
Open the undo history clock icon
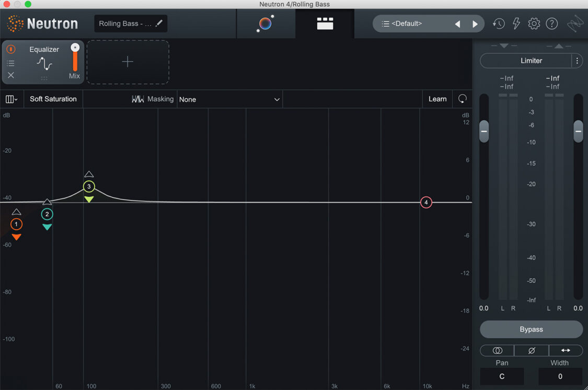[499, 23]
